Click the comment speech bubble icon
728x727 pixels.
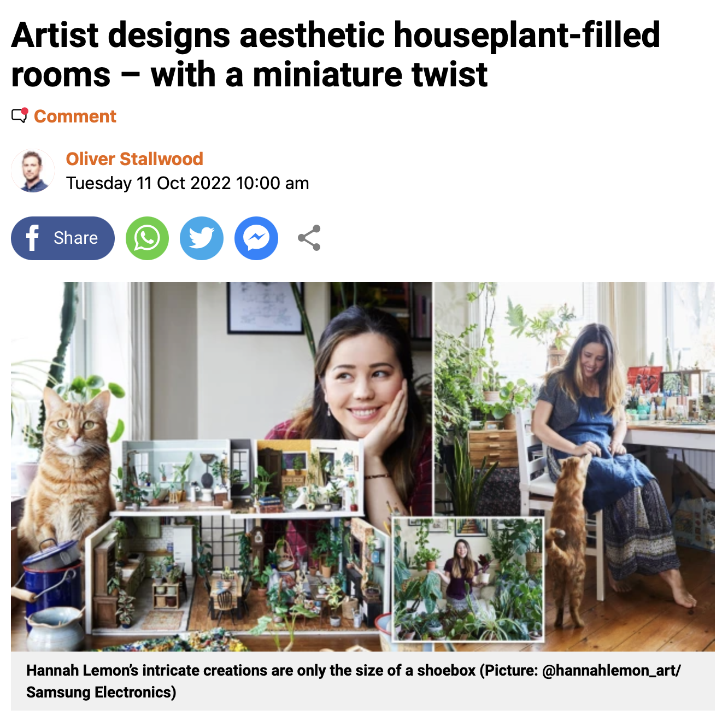point(20,115)
